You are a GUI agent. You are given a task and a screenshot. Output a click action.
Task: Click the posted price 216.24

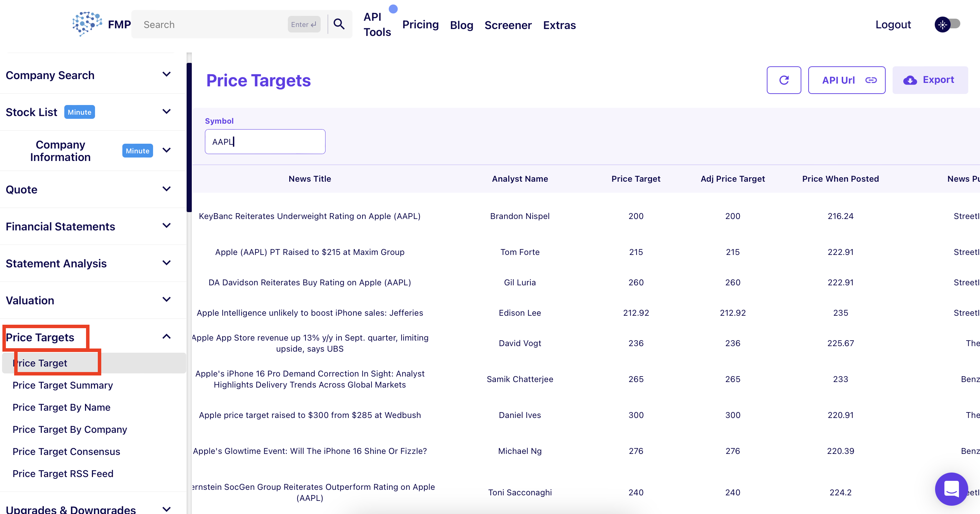pos(840,216)
